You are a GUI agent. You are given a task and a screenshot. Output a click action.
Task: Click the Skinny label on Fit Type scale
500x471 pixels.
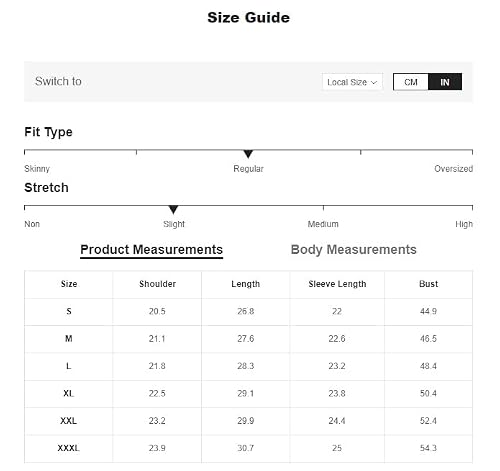coord(37,169)
